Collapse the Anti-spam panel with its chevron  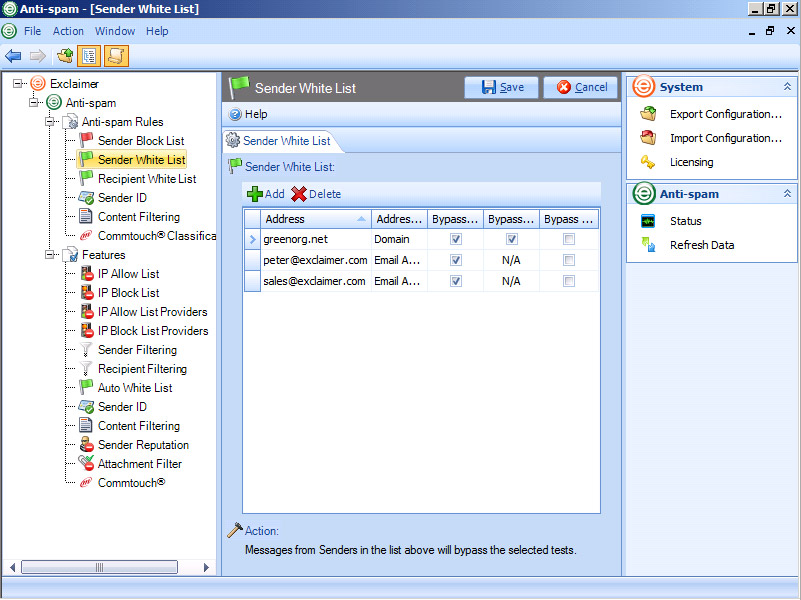pyautogui.click(x=787, y=194)
